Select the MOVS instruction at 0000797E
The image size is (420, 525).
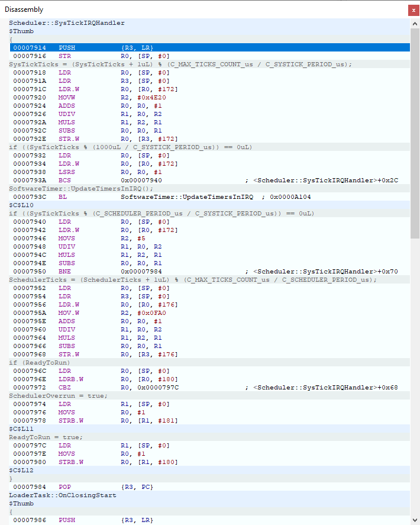pyautogui.click(x=209, y=454)
